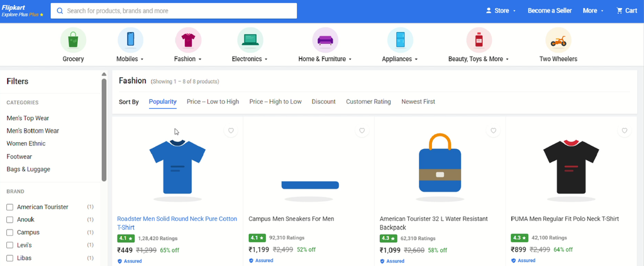Click Assured badge under PUMA T-Shirt

[x=523, y=261]
